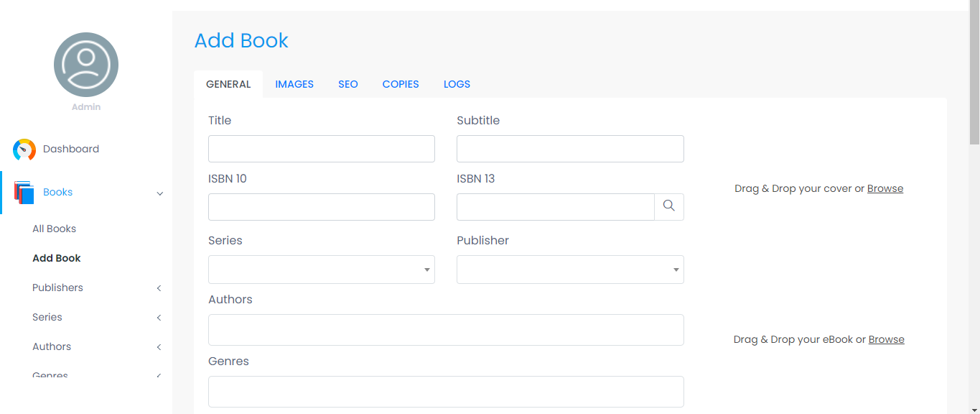The height and width of the screenshot is (414, 980).
Task: Switch to the SEO tab
Action: [x=348, y=84]
